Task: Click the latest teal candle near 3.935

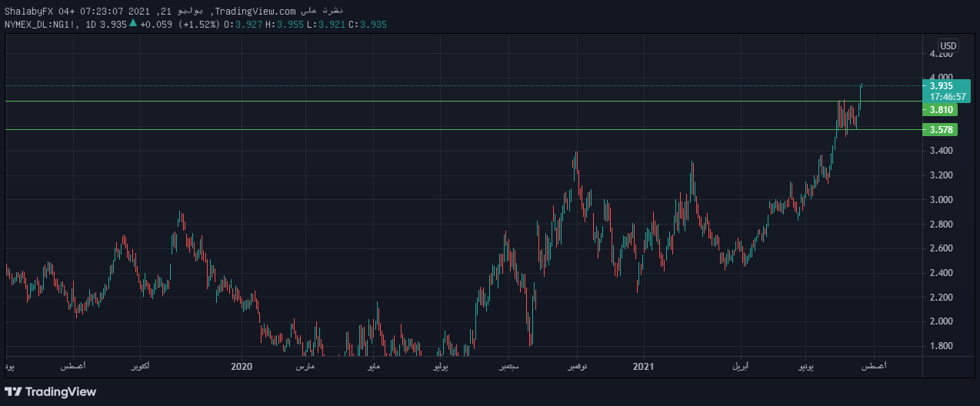Action: tap(861, 91)
